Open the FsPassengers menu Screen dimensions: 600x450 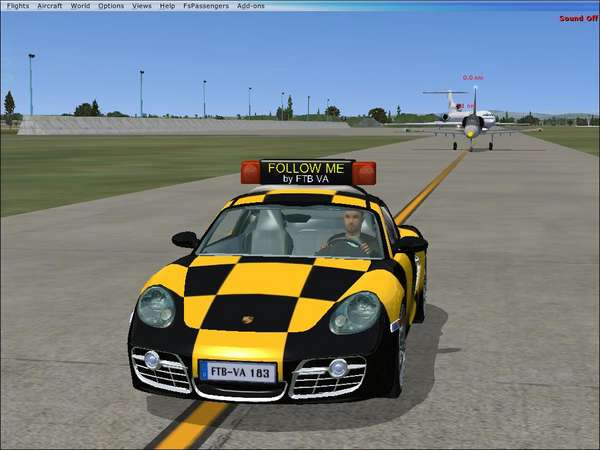pyautogui.click(x=206, y=6)
